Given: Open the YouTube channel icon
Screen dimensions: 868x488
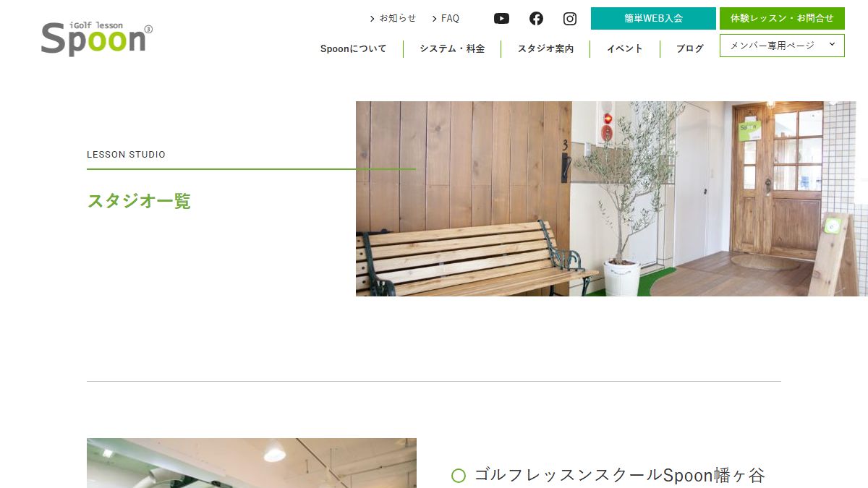Looking at the screenshot, I should 501,19.
